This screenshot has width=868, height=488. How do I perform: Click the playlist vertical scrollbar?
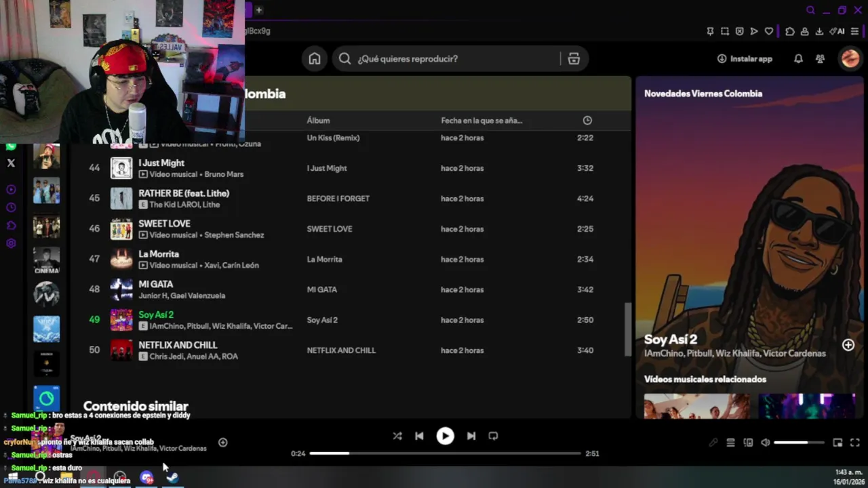point(627,329)
